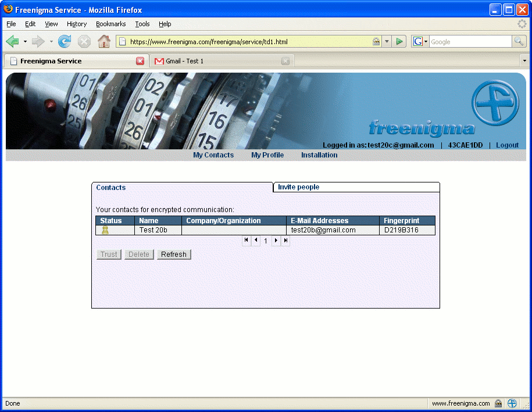
Task: Click the status bar lock icon
Action: 498,403
